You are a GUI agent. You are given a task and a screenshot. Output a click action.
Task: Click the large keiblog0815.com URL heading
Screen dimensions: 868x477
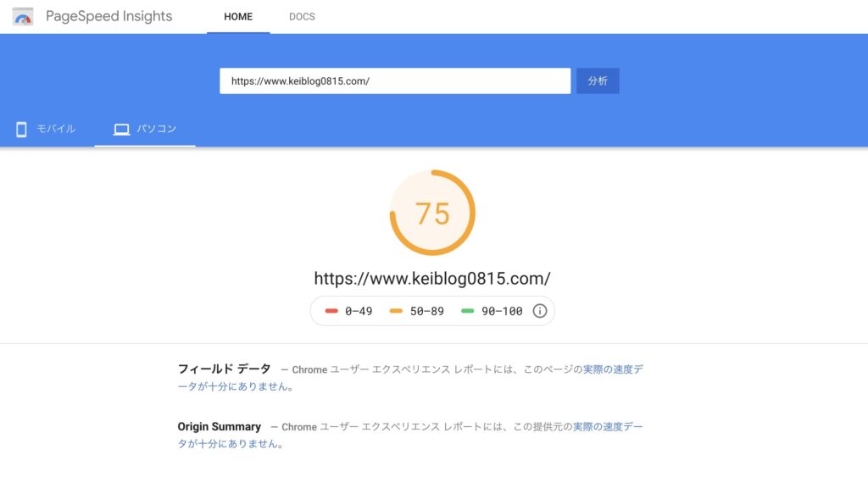pos(432,279)
